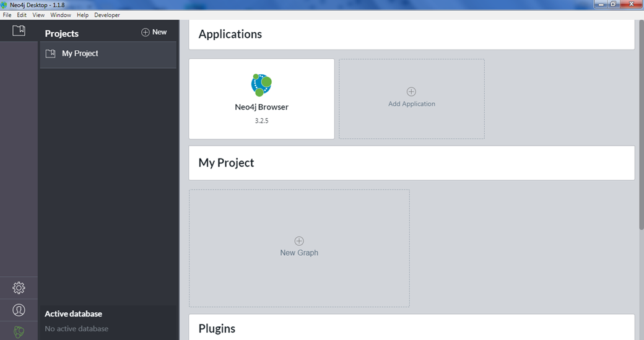The image size is (644, 340).
Task: Open the Help menu
Action: click(x=82, y=15)
